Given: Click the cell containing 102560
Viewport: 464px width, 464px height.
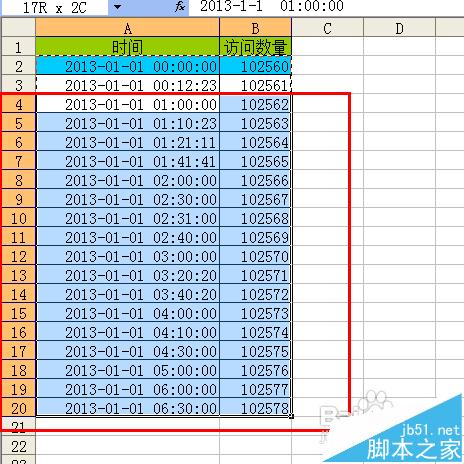Looking at the screenshot, I should 256,66.
